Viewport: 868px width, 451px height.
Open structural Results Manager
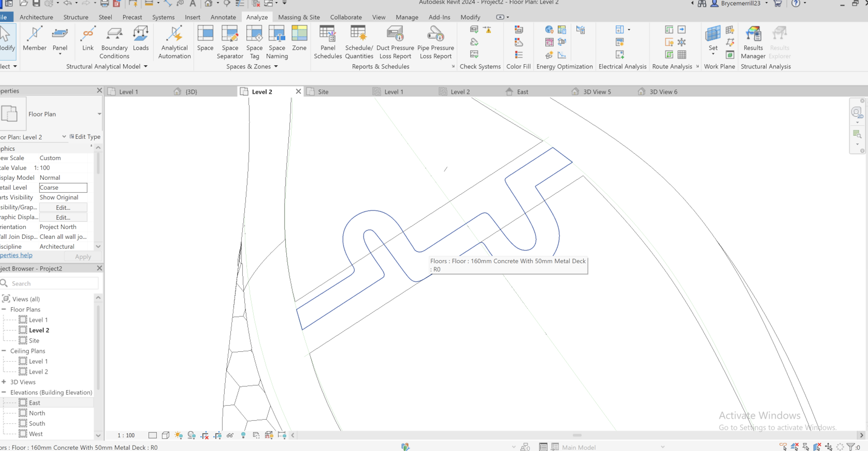click(x=753, y=43)
